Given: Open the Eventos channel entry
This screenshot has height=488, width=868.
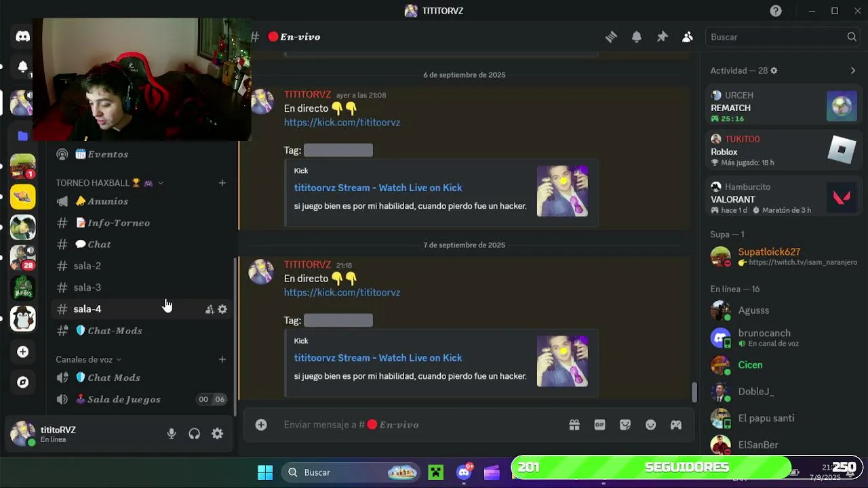Looking at the screenshot, I should (141, 155).
